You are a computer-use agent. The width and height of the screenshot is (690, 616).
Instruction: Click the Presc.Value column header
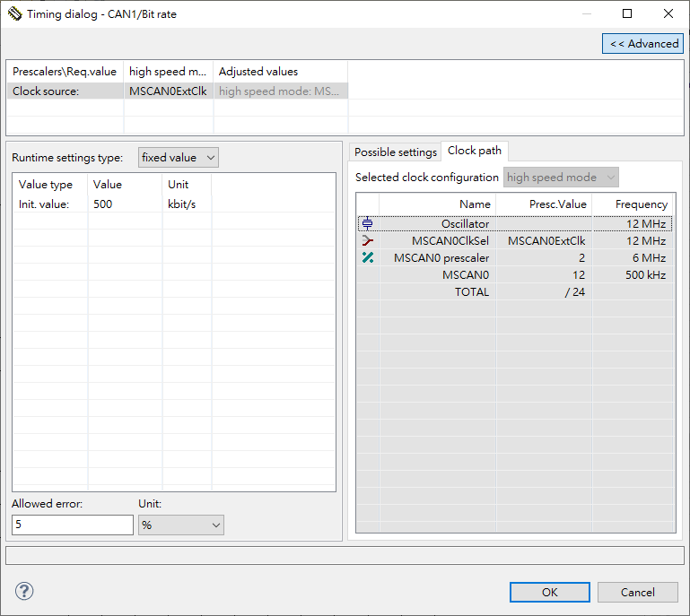tap(544, 204)
